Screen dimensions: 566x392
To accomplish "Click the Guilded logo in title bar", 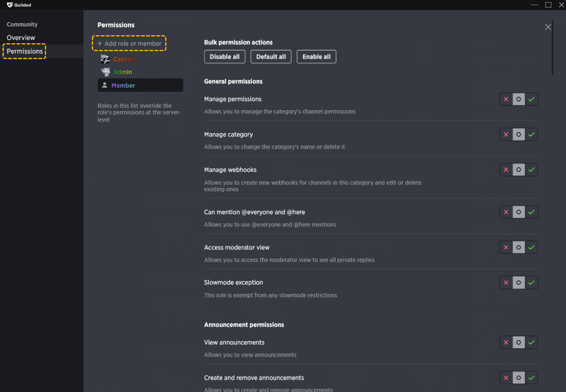I will (10, 5).
